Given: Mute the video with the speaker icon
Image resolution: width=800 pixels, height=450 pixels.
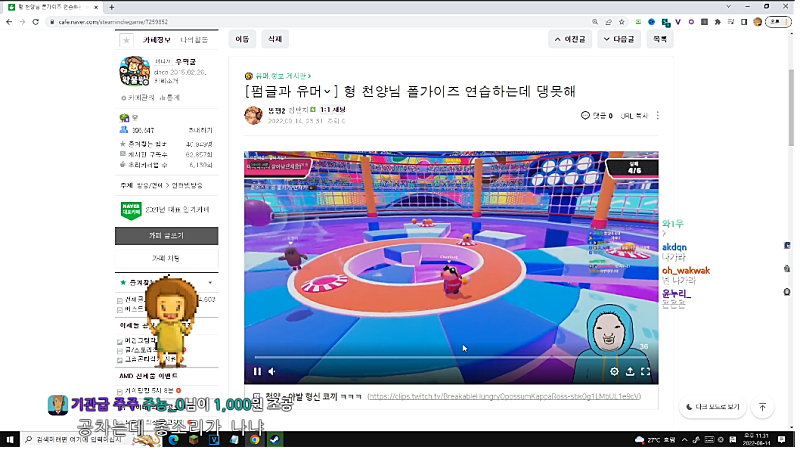Looking at the screenshot, I should tap(272, 371).
